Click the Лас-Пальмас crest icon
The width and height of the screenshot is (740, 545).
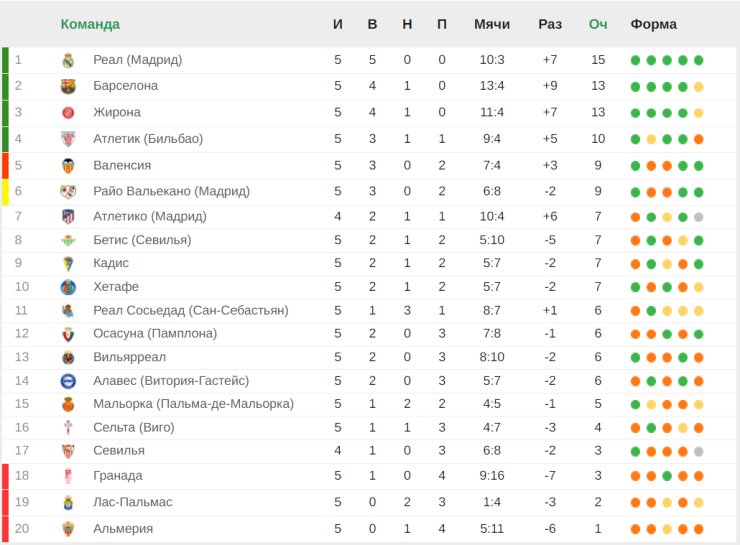[68, 503]
